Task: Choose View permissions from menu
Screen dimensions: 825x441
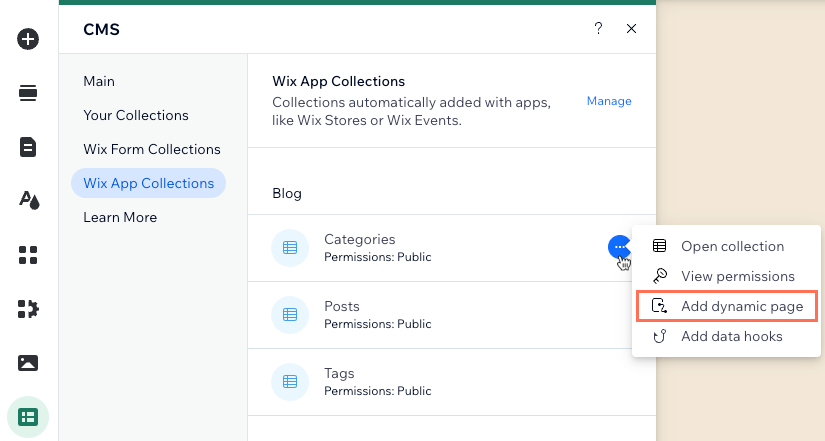Action: pos(726,276)
